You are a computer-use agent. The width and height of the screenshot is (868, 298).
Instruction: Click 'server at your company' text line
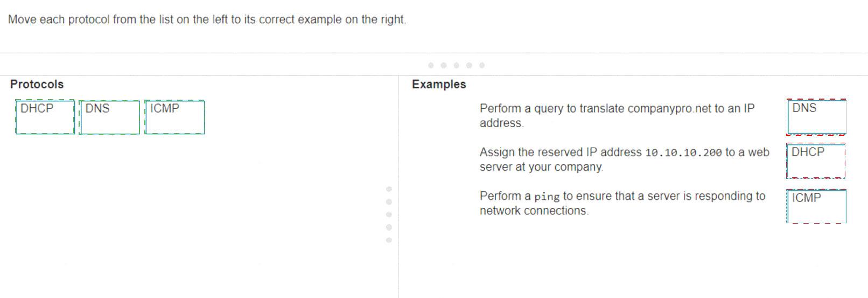(x=541, y=167)
